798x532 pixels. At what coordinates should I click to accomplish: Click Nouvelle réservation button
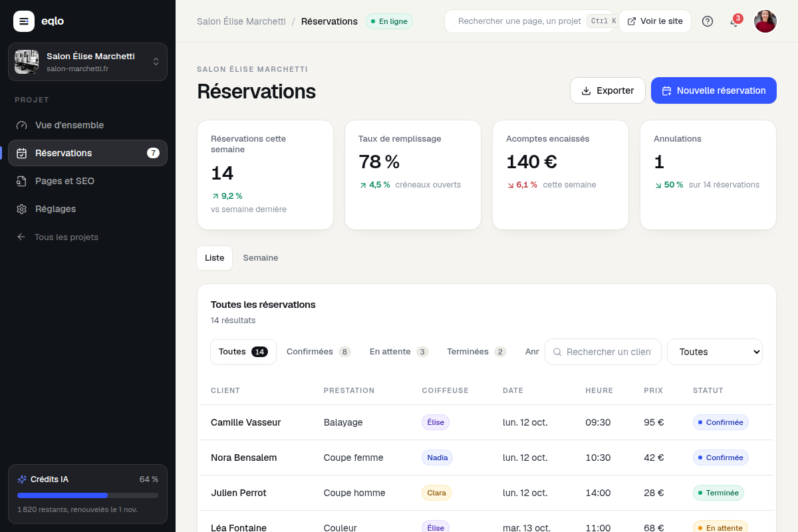pos(714,90)
